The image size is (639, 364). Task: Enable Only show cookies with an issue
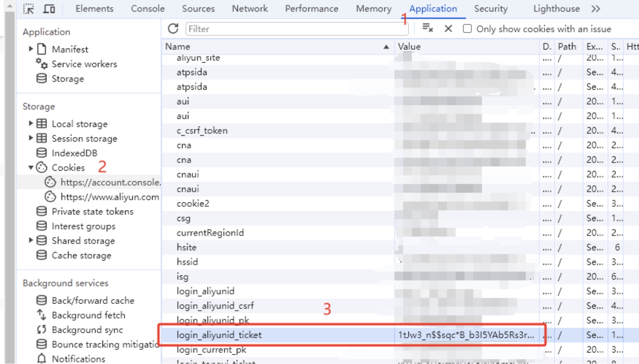467,29
